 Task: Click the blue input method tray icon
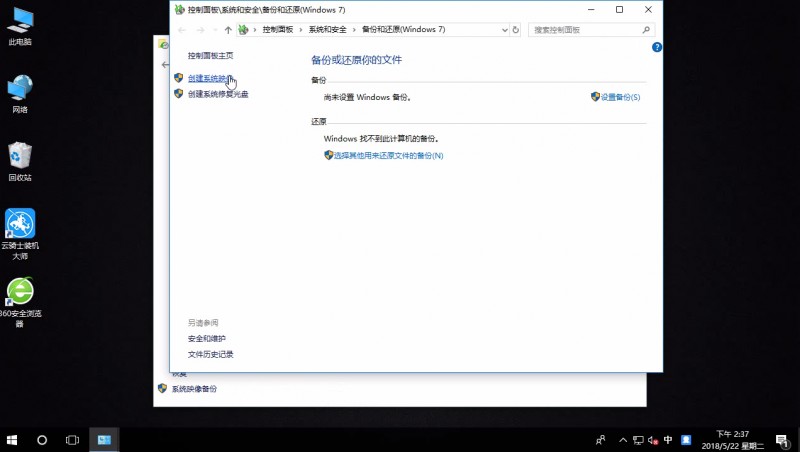click(686, 440)
